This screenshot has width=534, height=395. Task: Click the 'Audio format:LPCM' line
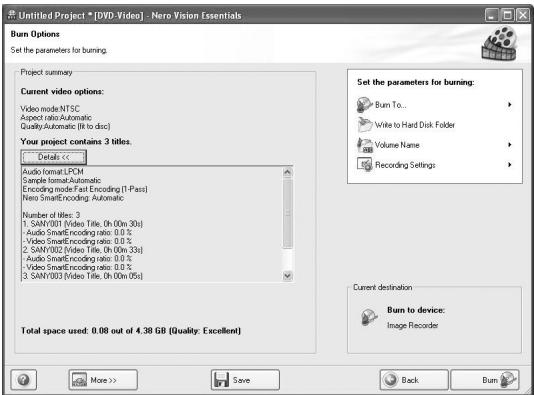(x=53, y=172)
